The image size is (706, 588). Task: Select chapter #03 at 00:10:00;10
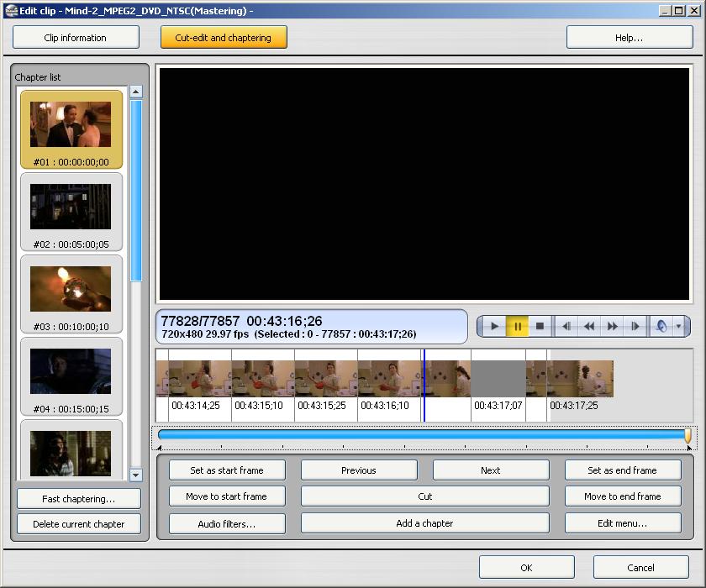(x=71, y=295)
